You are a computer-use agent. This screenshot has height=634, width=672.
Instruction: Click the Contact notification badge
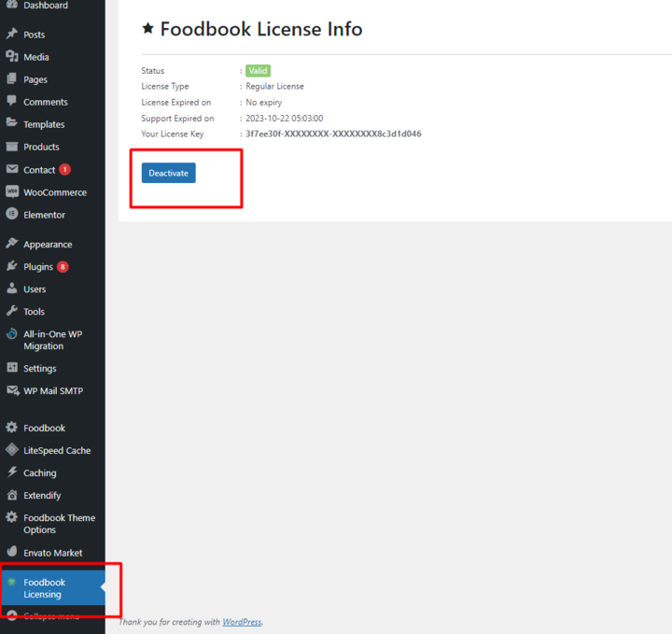[x=64, y=169]
